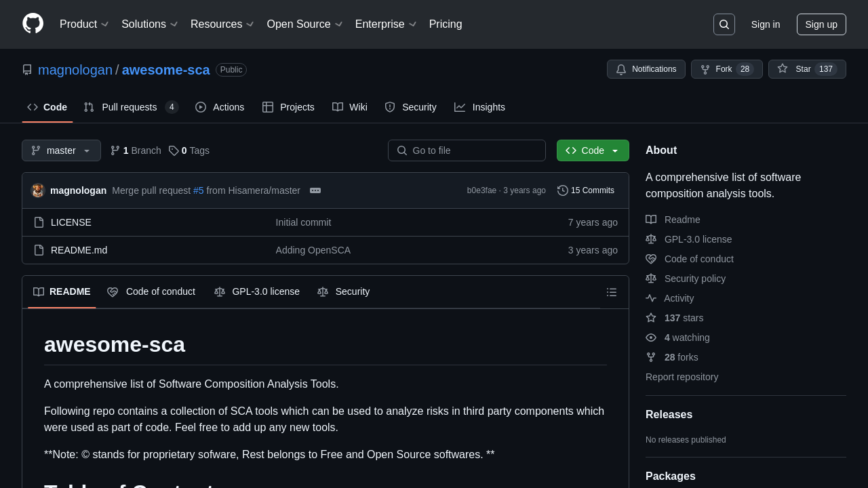The width and height of the screenshot is (868, 488).
Task: Click the Notifications bell button
Action: (x=646, y=69)
